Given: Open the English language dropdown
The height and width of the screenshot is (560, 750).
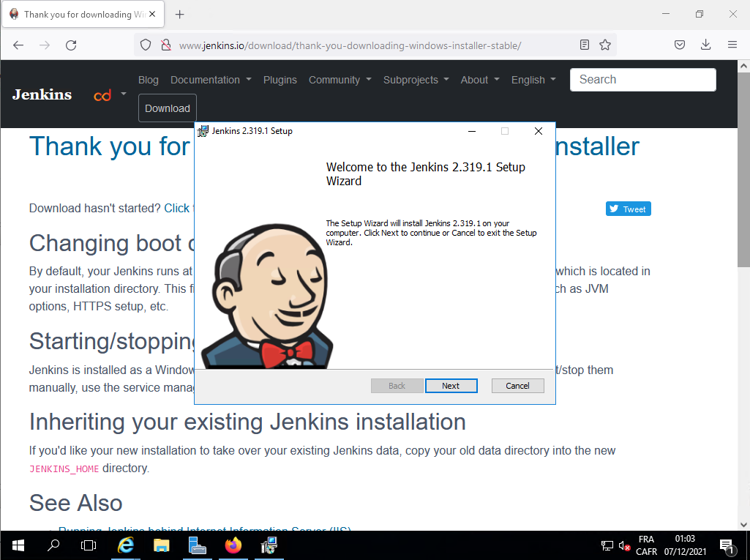Looking at the screenshot, I should pyautogui.click(x=533, y=80).
